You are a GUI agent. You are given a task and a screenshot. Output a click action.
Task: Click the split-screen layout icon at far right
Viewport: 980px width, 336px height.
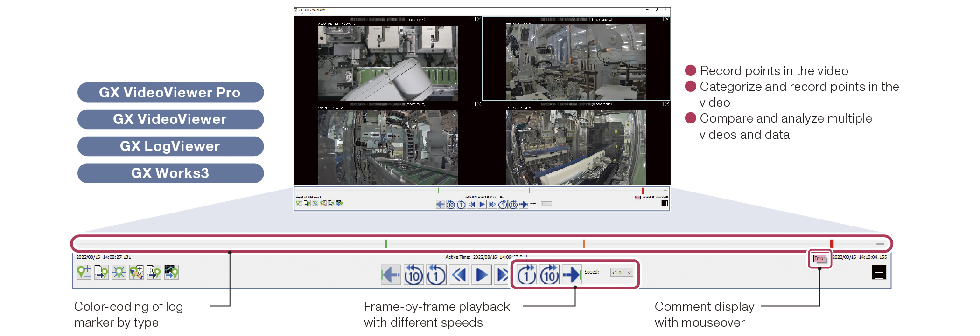point(879,272)
